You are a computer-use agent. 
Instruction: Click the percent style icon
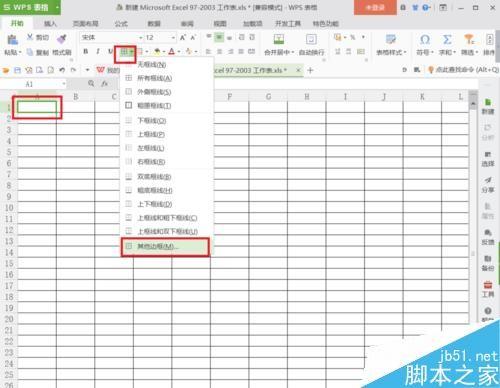pos(352,37)
